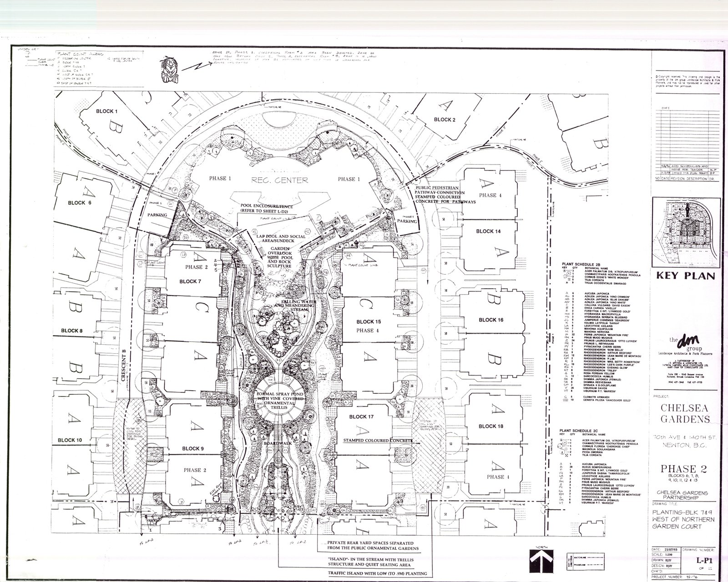This screenshot has height=582, width=728.
Task: Select the Block 15 building label
Action: click(369, 321)
